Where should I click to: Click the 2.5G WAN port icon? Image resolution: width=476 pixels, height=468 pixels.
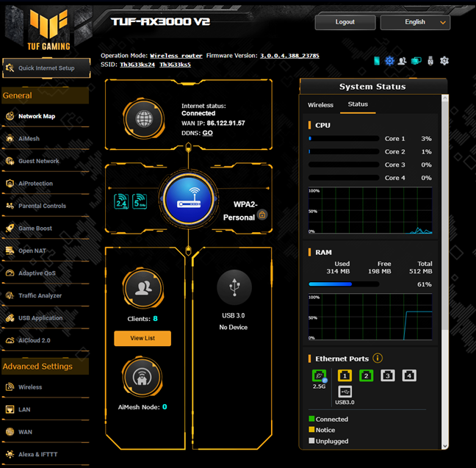[319, 375]
